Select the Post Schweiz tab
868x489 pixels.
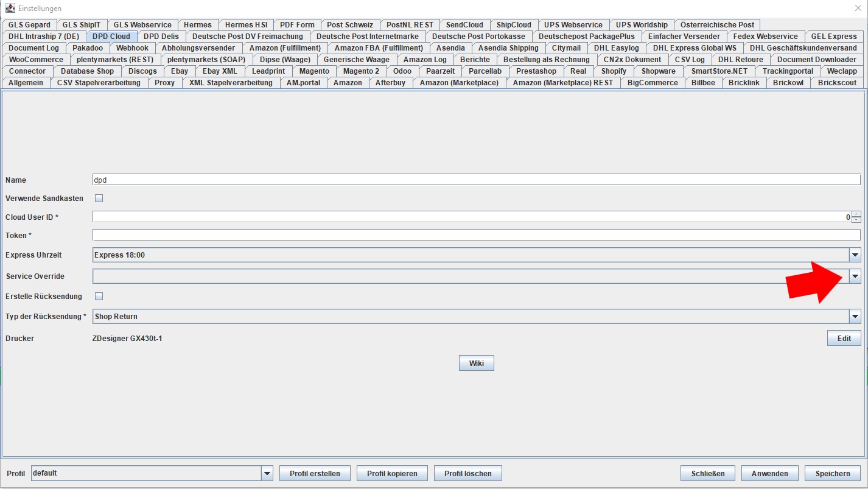(350, 25)
